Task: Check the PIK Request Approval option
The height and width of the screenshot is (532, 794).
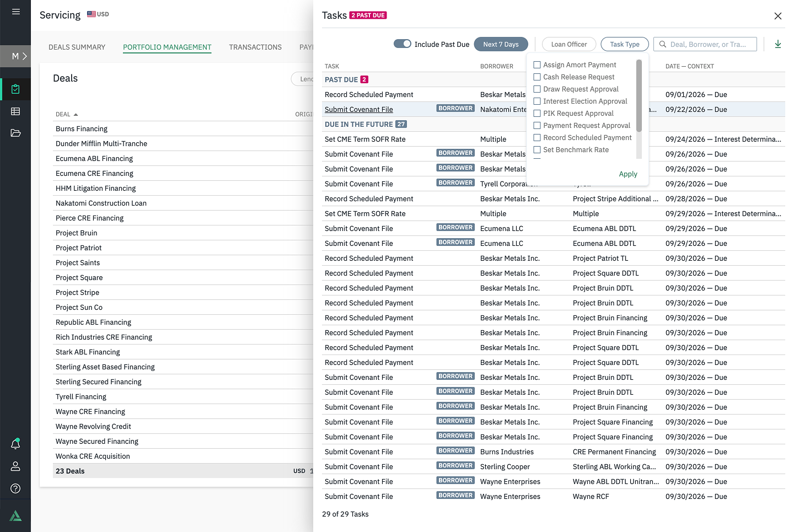Action: [x=537, y=114]
